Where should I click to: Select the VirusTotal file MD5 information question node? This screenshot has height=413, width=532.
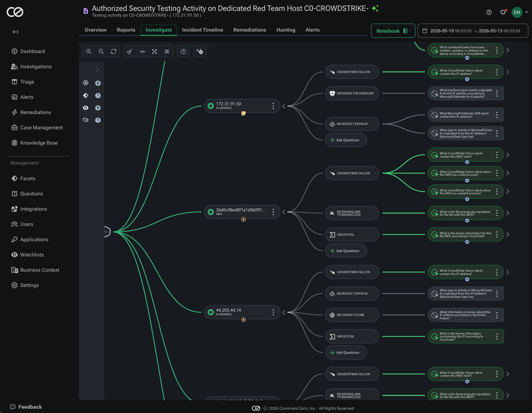466,235
